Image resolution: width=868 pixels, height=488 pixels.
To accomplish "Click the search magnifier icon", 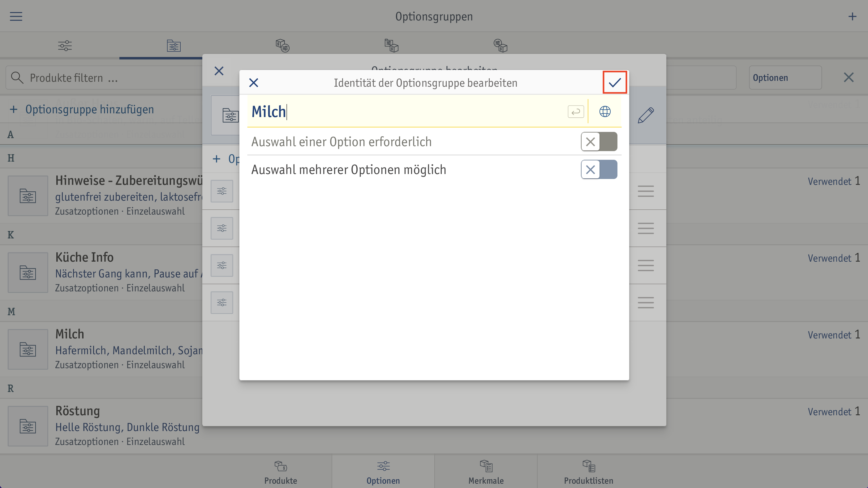I will [x=17, y=78].
